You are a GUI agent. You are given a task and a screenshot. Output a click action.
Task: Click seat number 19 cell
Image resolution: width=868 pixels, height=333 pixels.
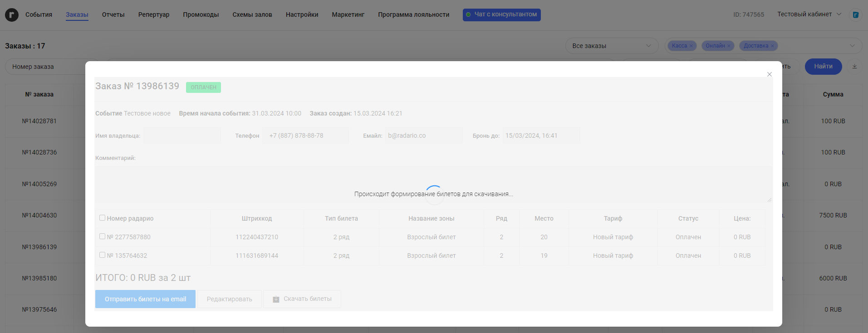544,256
